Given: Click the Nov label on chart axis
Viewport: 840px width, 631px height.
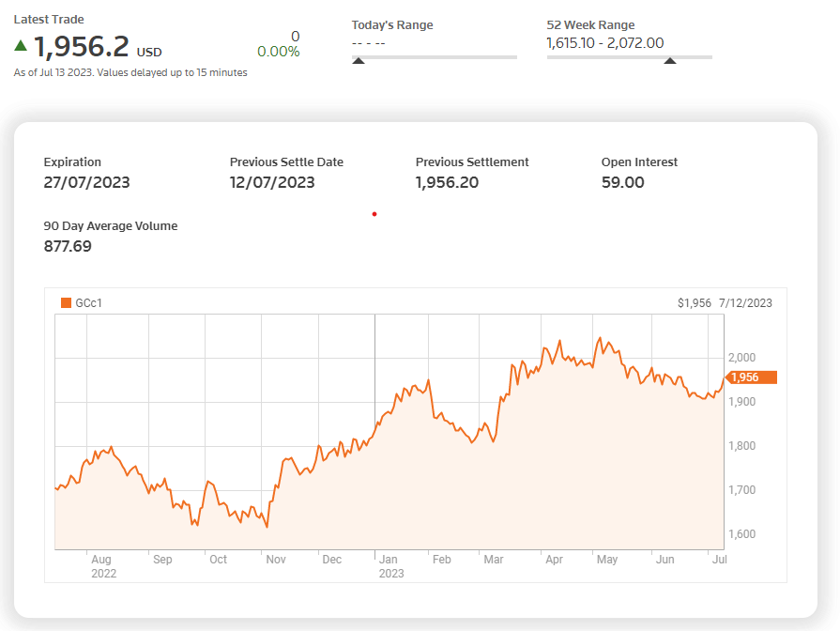Looking at the screenshot, I should (276, 559).
